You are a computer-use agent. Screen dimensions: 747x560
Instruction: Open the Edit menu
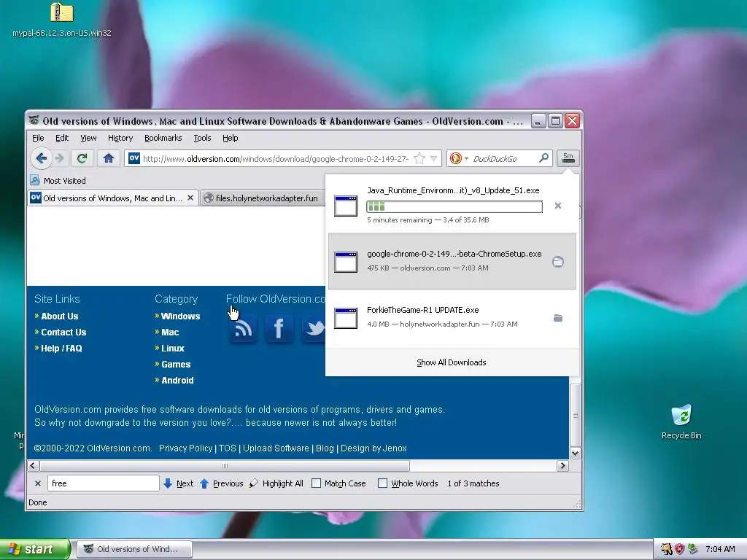point(62,138)
